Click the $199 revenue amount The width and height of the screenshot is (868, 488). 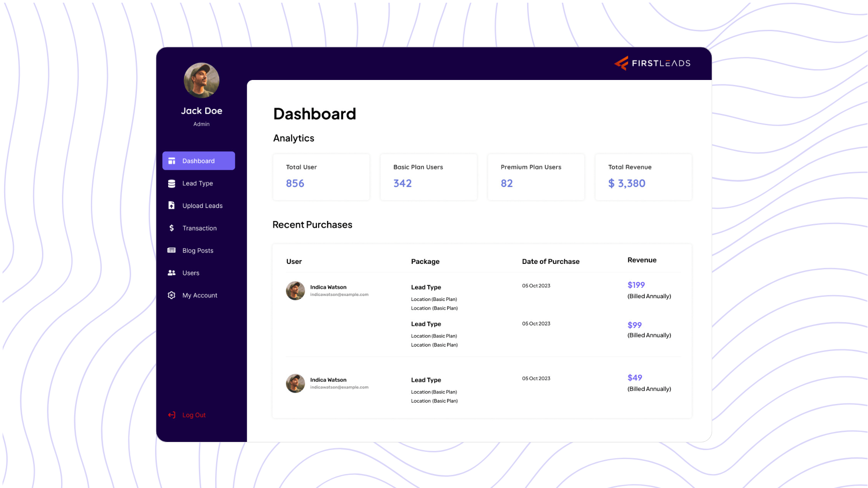pyautogui.click(x=636, y=285)
